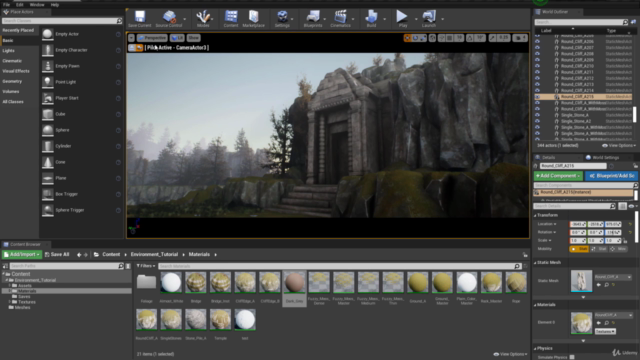
Task: Select the Sphere Trigger actor
Action: [81, 210]
